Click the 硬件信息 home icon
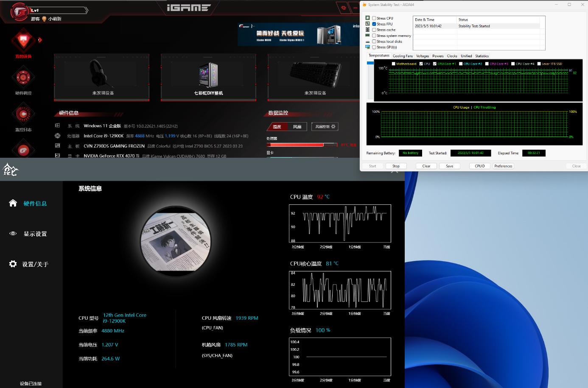This screenshot has height=388, width=588. coord(13,203)
